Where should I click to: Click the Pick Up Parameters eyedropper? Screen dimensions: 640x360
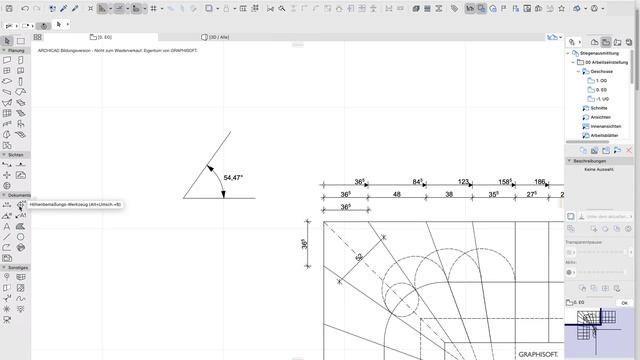point(64,8)
